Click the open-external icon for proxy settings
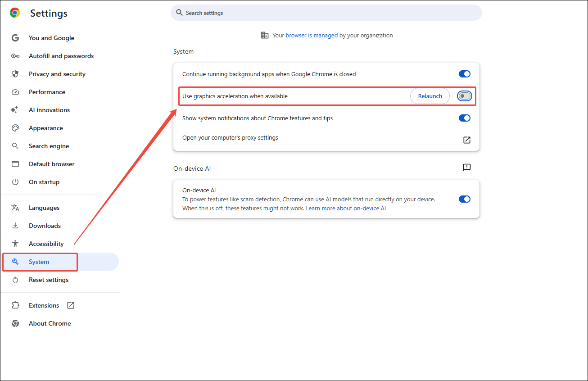The width and height of the screenshot is (588, 381). [x=467, y=140]
